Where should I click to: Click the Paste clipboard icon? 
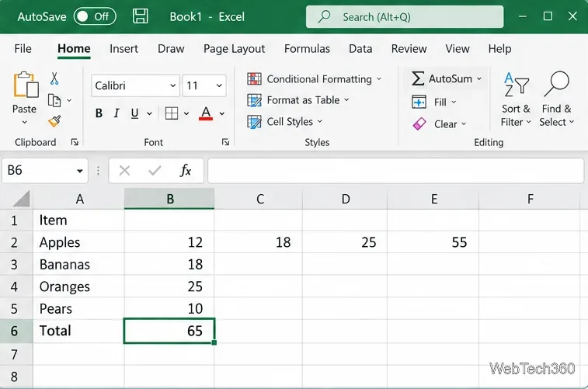25,85
